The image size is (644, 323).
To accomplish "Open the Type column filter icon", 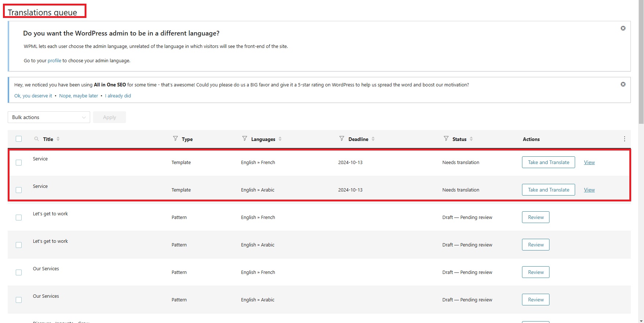I will [175, 138].
